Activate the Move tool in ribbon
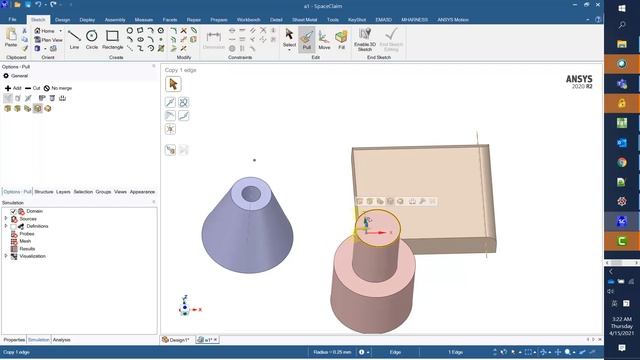The image size is (640, 360). 324,40
